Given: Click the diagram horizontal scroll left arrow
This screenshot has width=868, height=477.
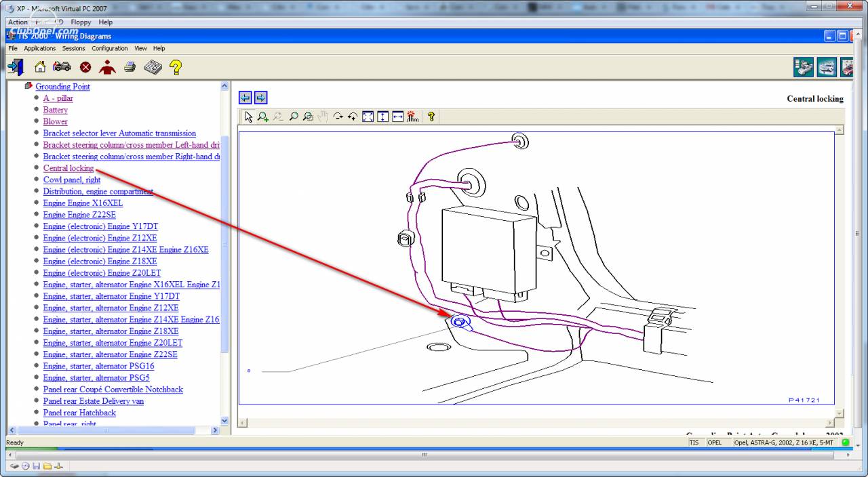Looking at the screenshot, I should tap(243, 423).
